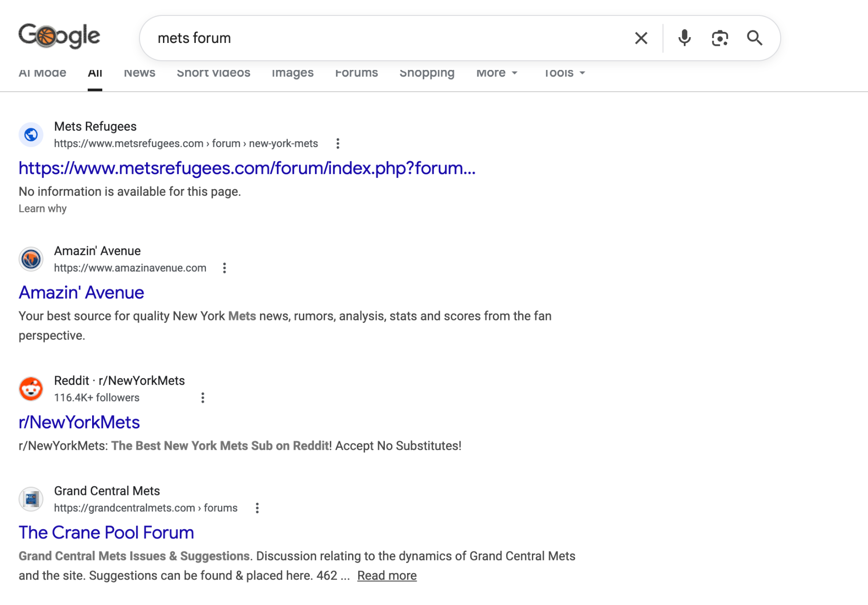Open Google Lens image search

click(x=719, y=38)
